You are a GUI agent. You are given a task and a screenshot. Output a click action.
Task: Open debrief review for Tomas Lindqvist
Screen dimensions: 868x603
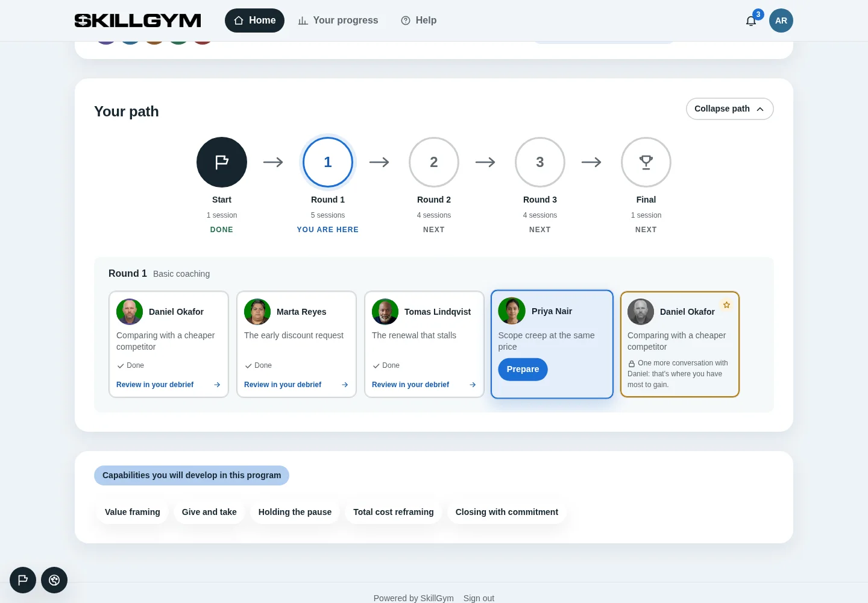(x=424, y=385)
